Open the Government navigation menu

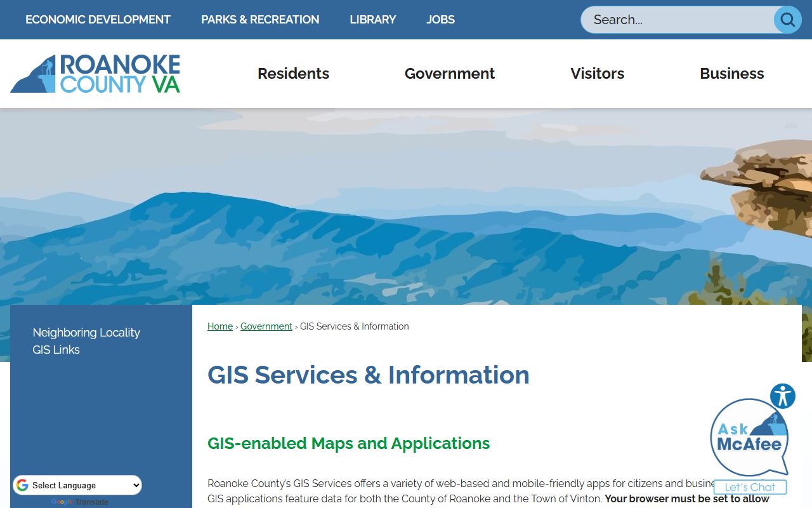[x=449, y=74]
